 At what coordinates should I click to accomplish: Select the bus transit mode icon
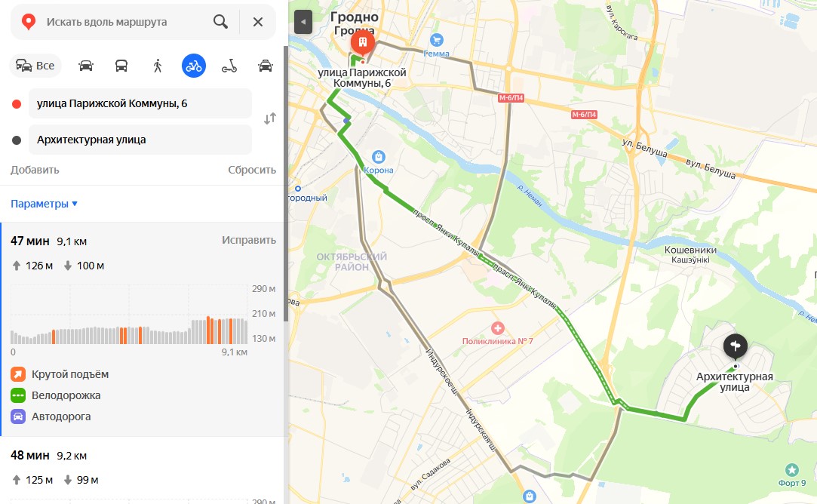(x=121, y=66)
